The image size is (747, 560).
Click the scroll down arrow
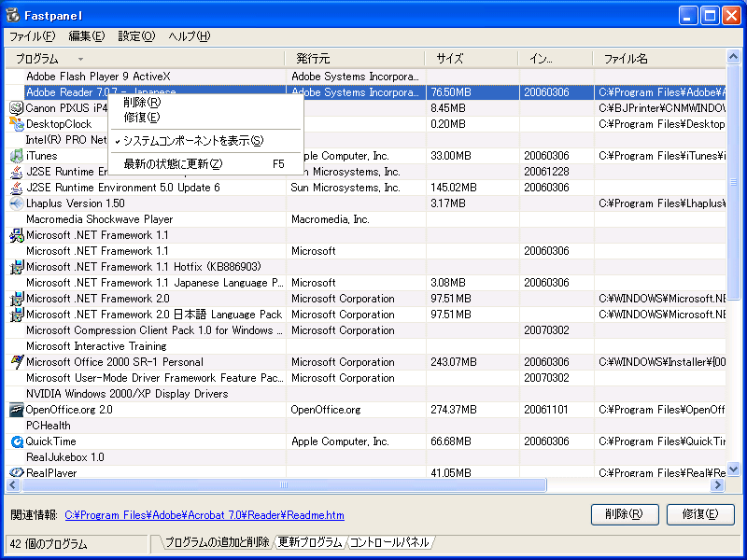pos(733,469)
